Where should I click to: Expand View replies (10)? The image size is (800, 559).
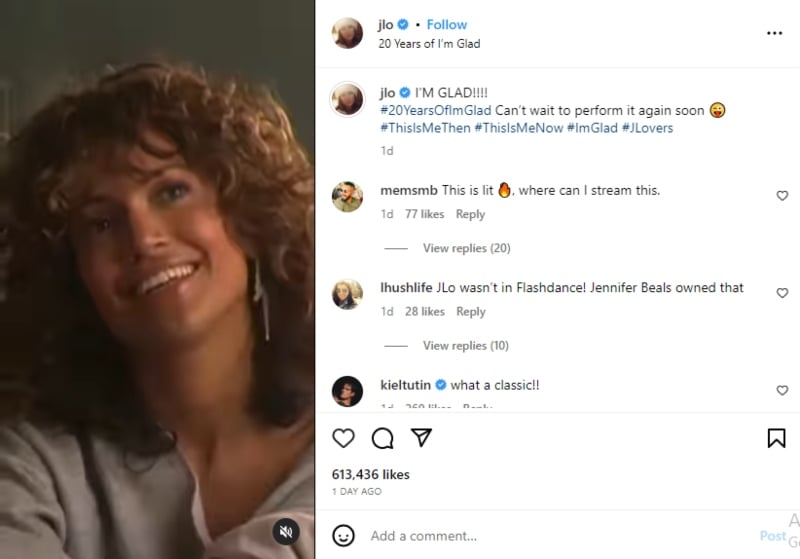466,345
